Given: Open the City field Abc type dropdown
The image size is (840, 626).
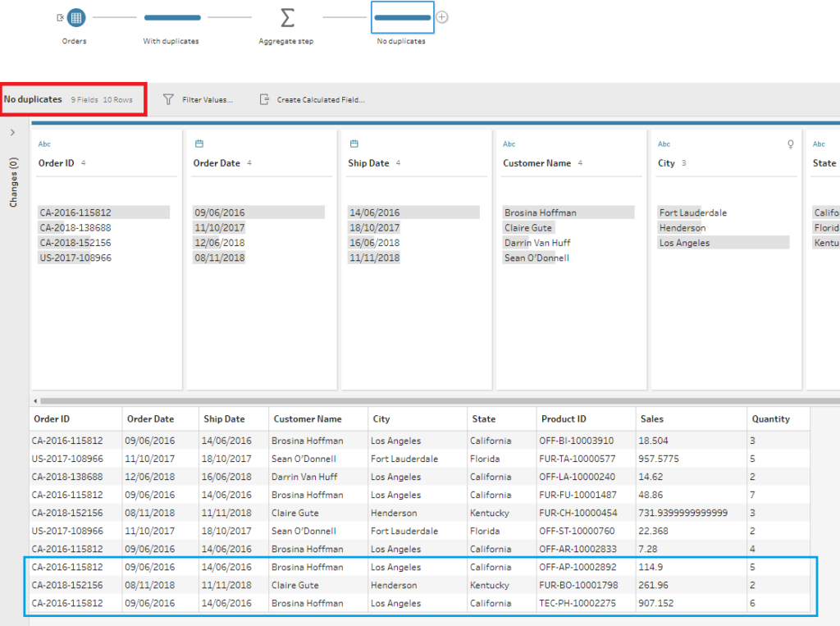Looking at the screenshot, I should click(x=664, y=144).
